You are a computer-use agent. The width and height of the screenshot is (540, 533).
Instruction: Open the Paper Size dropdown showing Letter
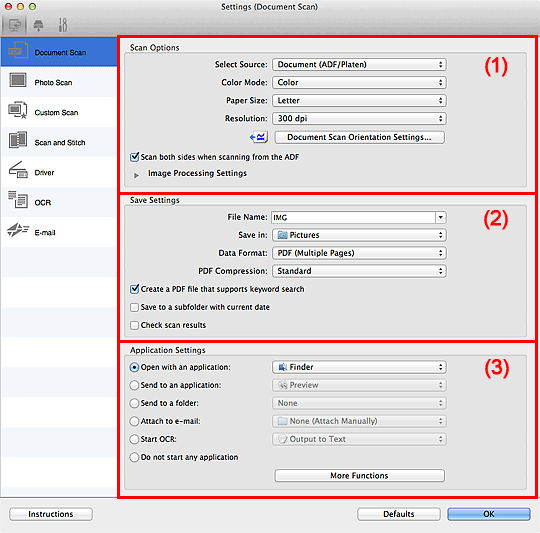[359, 101]
